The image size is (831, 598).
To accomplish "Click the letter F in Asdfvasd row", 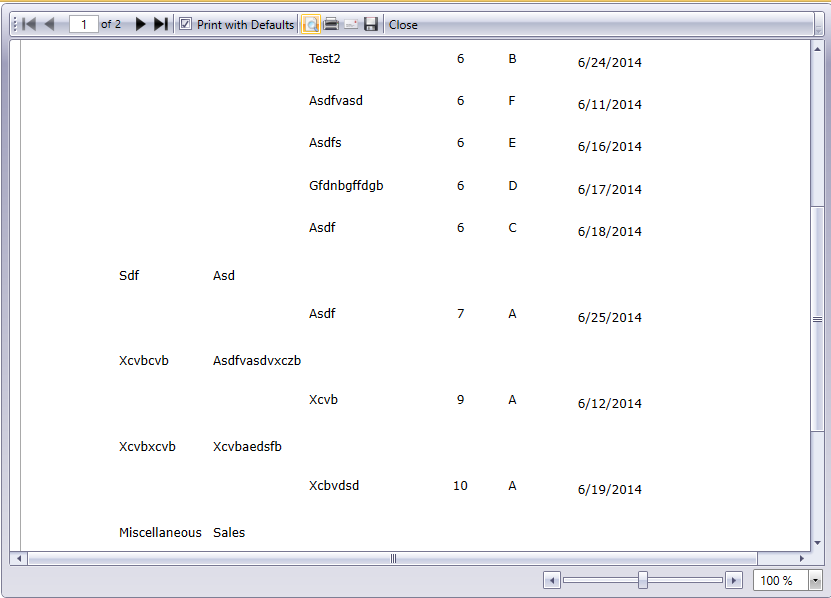I will click(512, 101).
